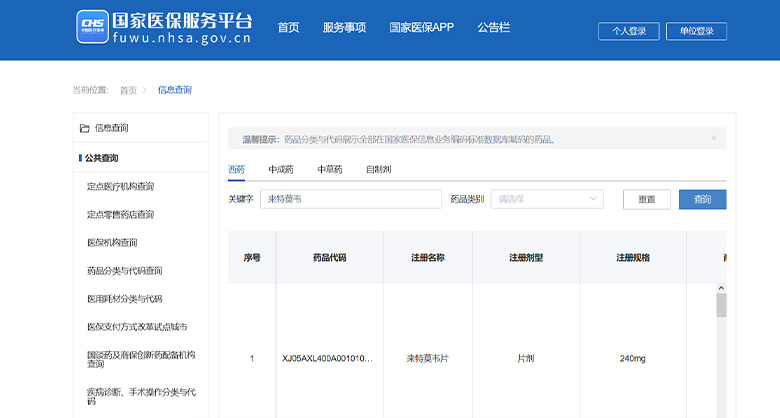
Task: Open 定点医疗机构查询 in sidebar
Action: tap(121, 187)
